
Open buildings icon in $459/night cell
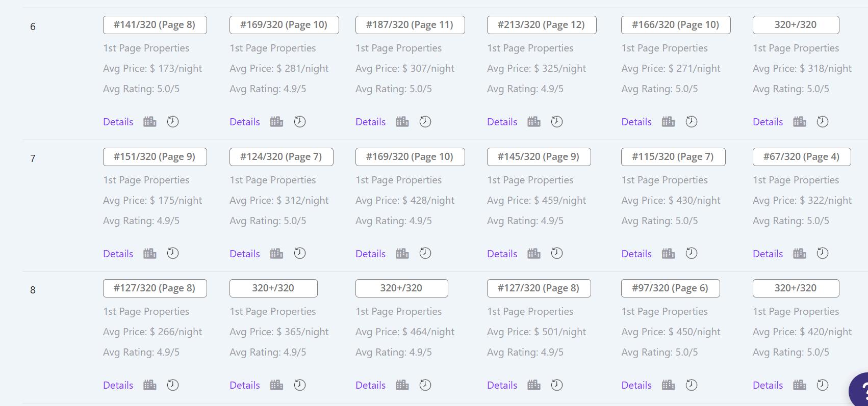click(534, 254)
